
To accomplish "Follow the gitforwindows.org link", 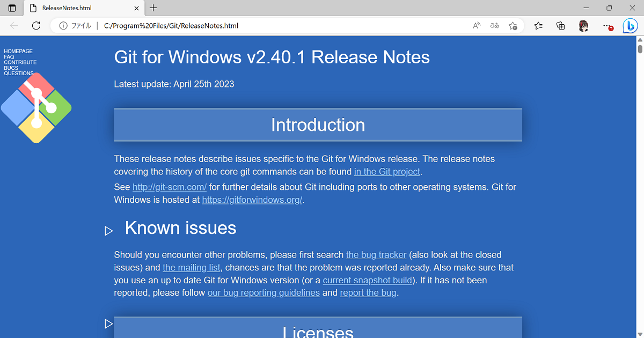I will coord(252,200).
